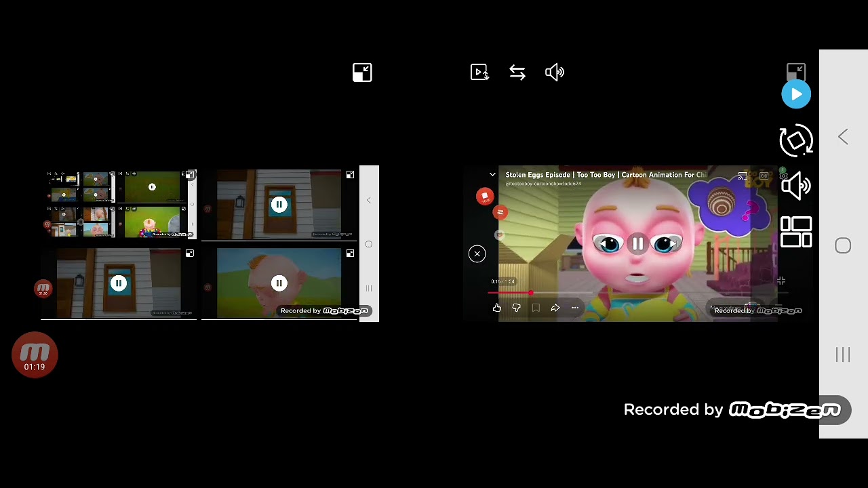Skip to next video in YouTube player
The height and width of the screenshot is (488, 868).
[673, 244]
